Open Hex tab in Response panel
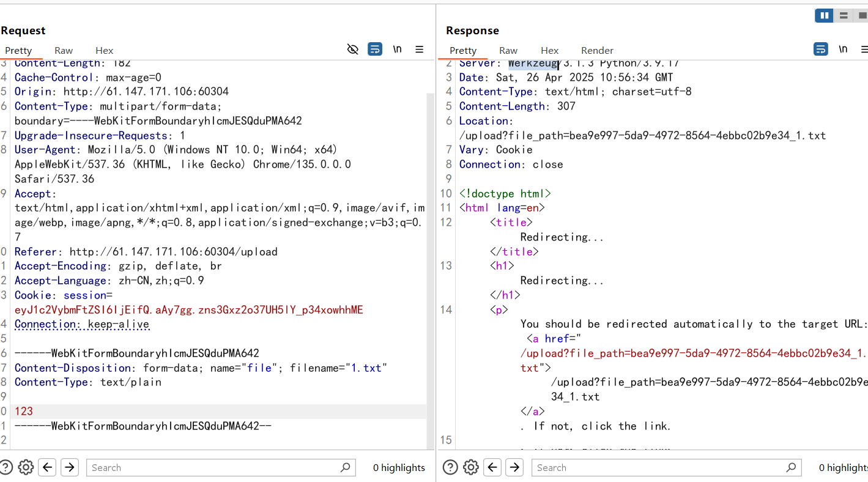 550,50
